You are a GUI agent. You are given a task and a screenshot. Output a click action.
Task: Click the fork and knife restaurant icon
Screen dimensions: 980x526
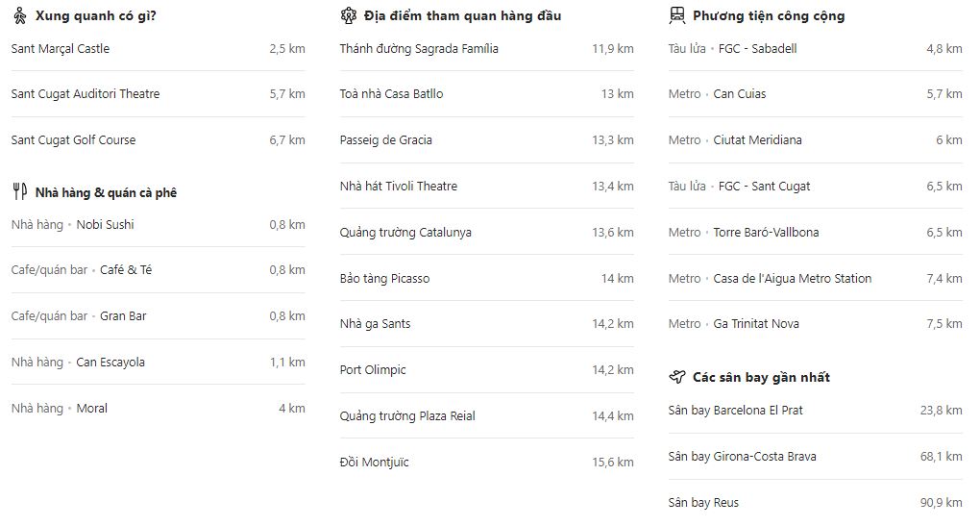click(19, 192)
